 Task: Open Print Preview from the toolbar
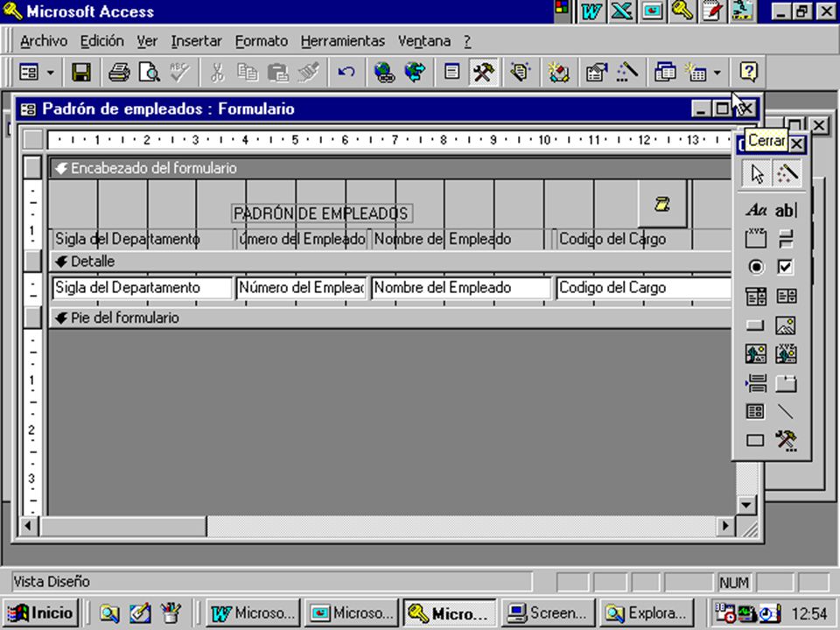point(150,72)
